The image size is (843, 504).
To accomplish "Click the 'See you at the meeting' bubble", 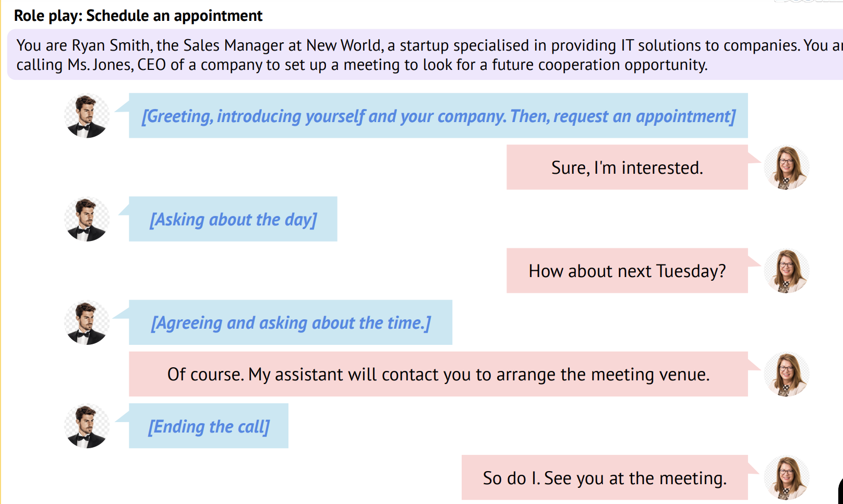I will (605, 478).
